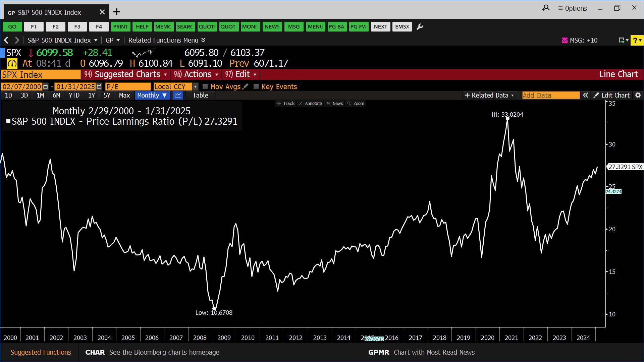This screenshot has height=362, width=644.
Task: Click the pink MSG envelope icon
Action: (x=565, y=41)
